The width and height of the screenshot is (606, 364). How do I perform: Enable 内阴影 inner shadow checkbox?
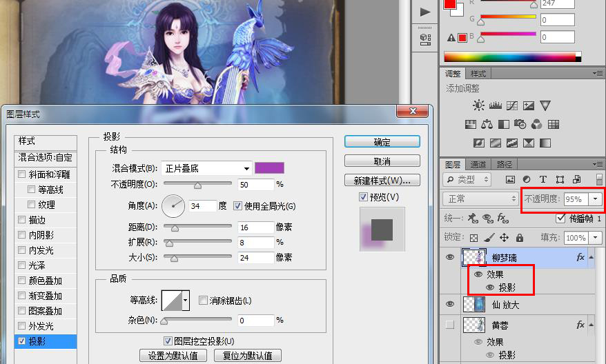point(22,234)
